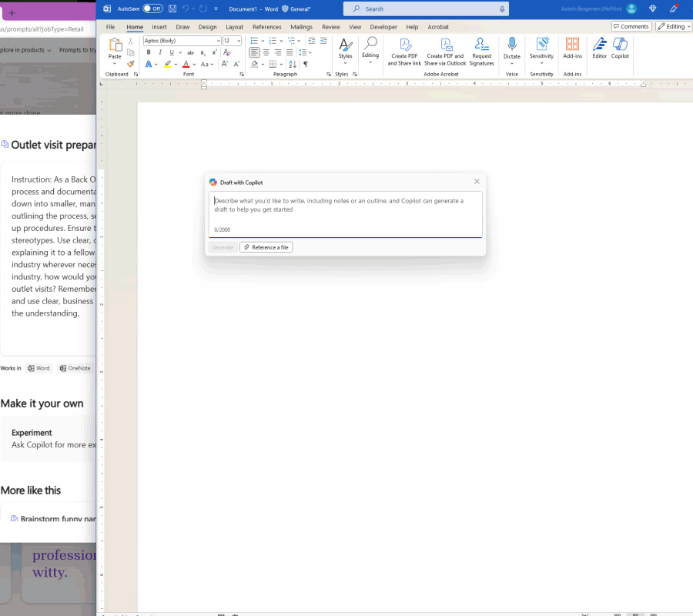Turn off the AutoSave switch
This screenshot has height=616, width=693.
coord(152,8)
